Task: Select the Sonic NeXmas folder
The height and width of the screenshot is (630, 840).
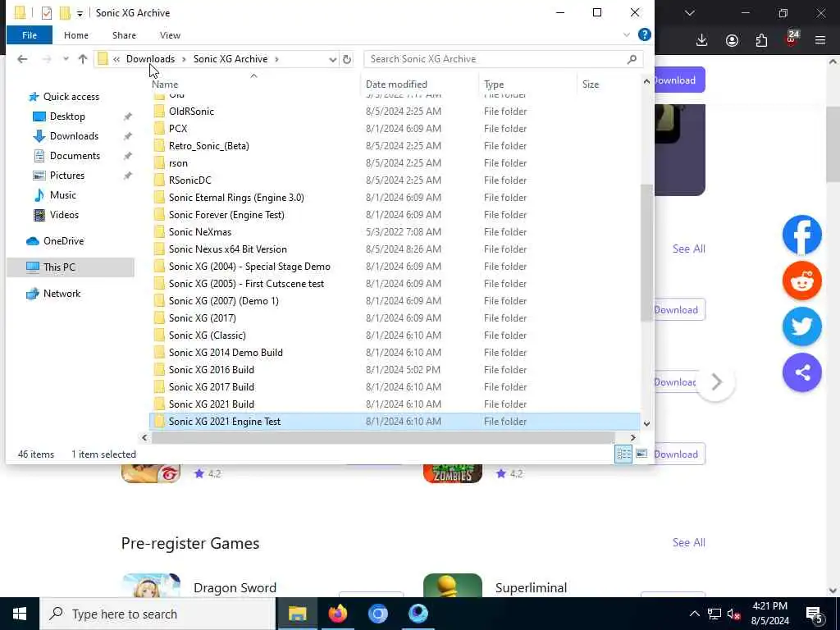Action: click(200, 232)
